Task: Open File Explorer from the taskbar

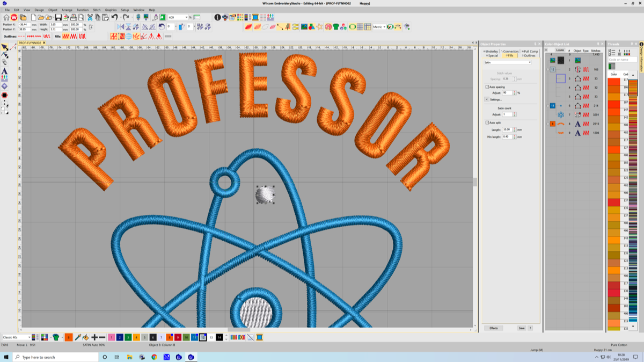Action: coord(129,357)
